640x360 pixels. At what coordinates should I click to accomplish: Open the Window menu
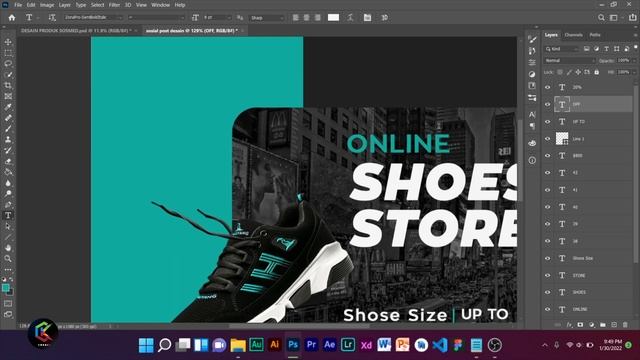[160, 5]
